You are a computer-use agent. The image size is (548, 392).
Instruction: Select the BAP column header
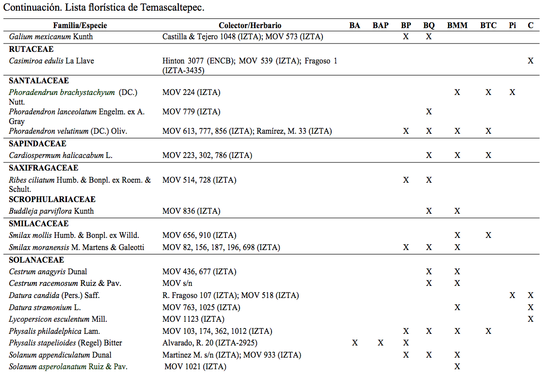[380, 25]
